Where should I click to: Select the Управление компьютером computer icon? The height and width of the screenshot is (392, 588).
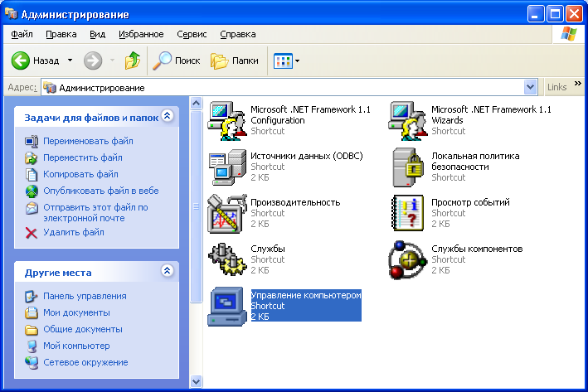click(227, 307)
